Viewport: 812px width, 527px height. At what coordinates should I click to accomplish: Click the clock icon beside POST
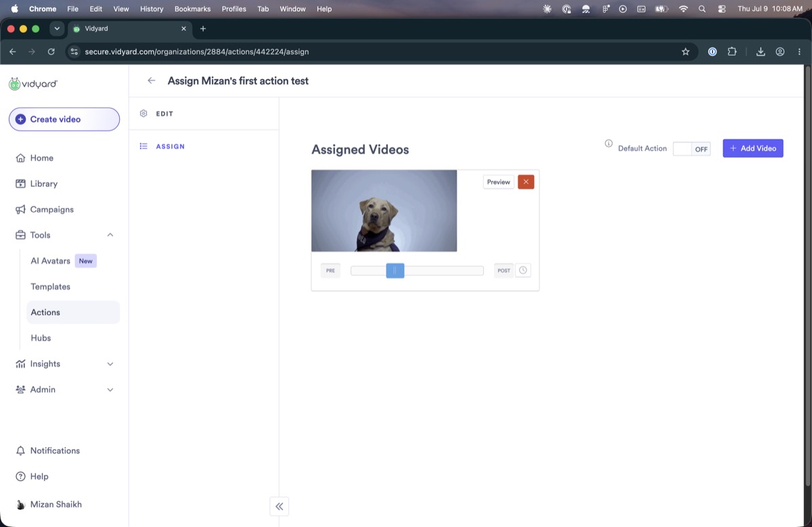tap(523, 270)
